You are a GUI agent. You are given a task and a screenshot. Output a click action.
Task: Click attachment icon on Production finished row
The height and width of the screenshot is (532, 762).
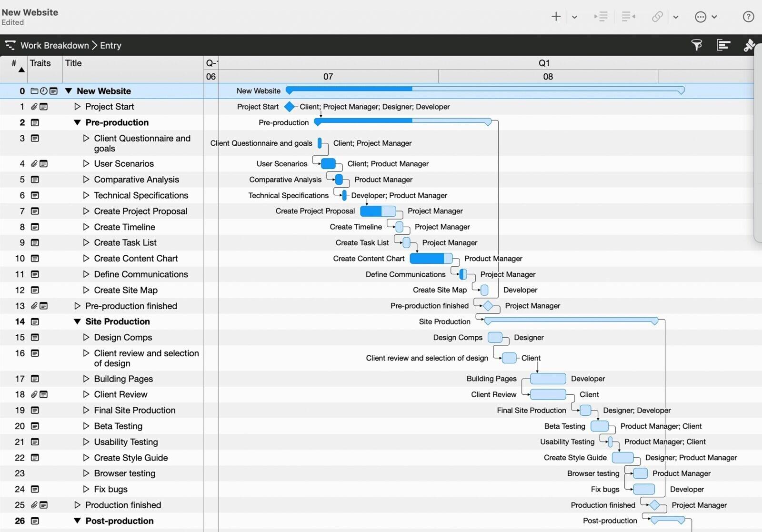click(34, 505)
